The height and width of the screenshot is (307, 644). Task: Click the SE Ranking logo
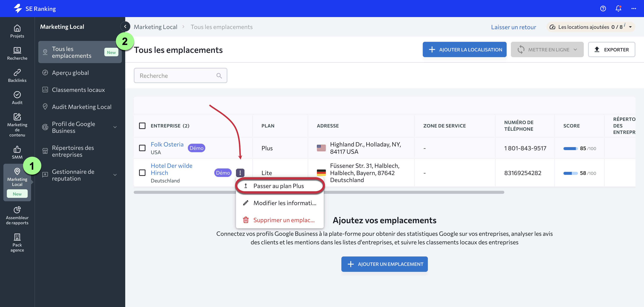tap(35, 9)
